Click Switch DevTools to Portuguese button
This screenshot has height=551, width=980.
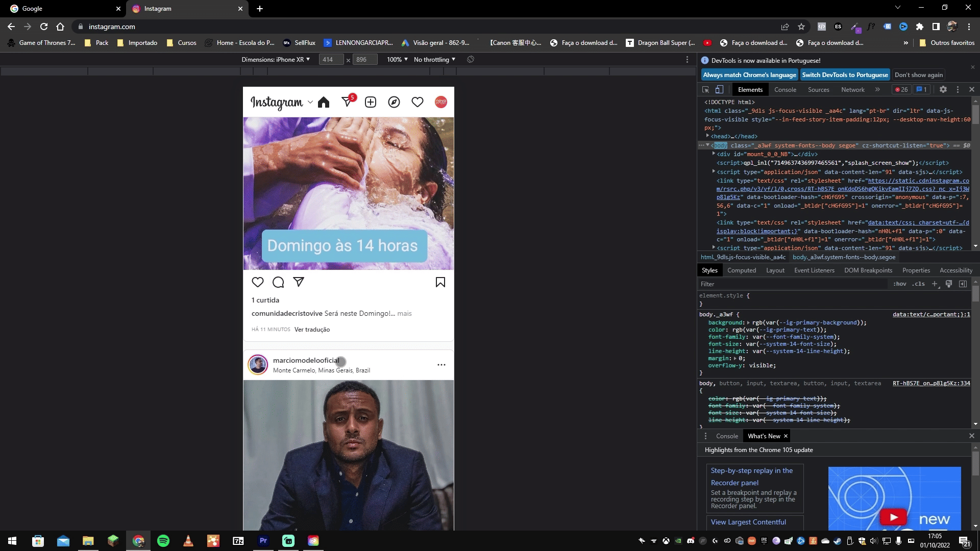click(x=845, y=75)
